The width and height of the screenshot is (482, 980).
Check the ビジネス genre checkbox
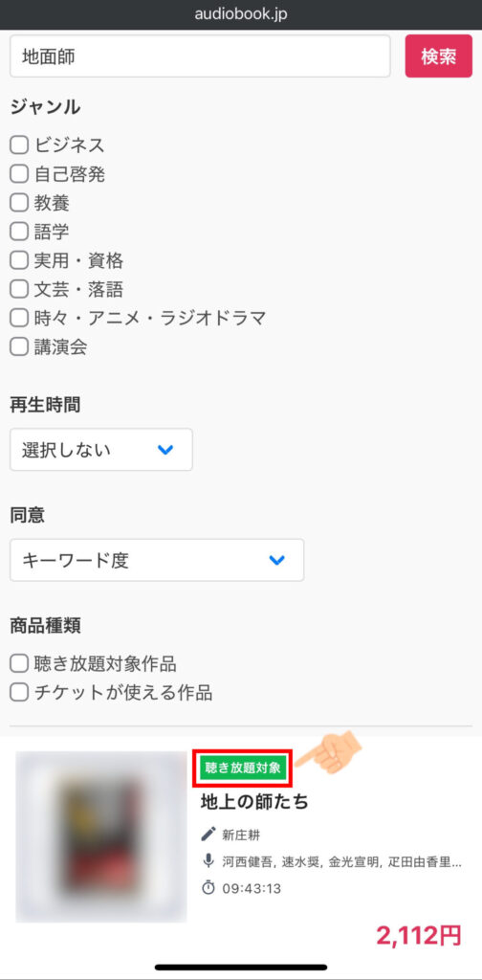(19, 145)
